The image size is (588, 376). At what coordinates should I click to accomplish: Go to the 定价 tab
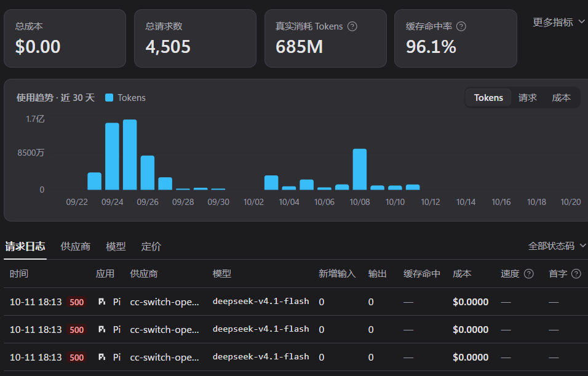point(151,247)
